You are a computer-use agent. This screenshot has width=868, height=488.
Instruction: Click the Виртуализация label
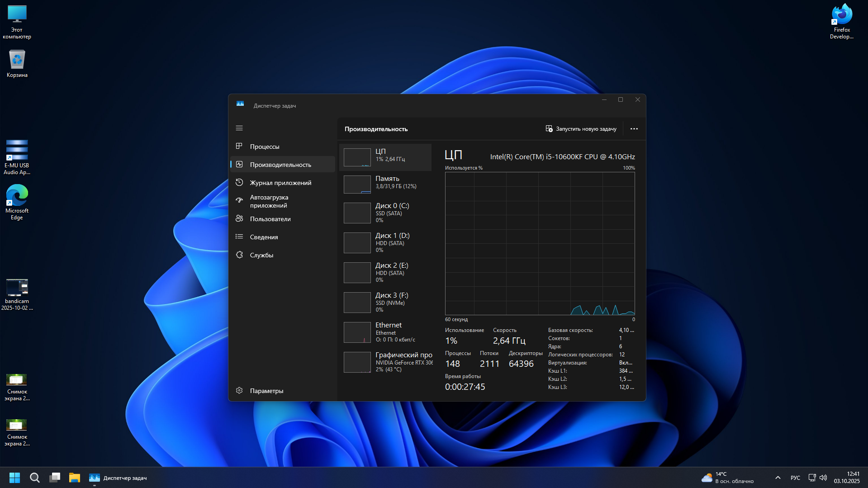[x=568, y=363]
